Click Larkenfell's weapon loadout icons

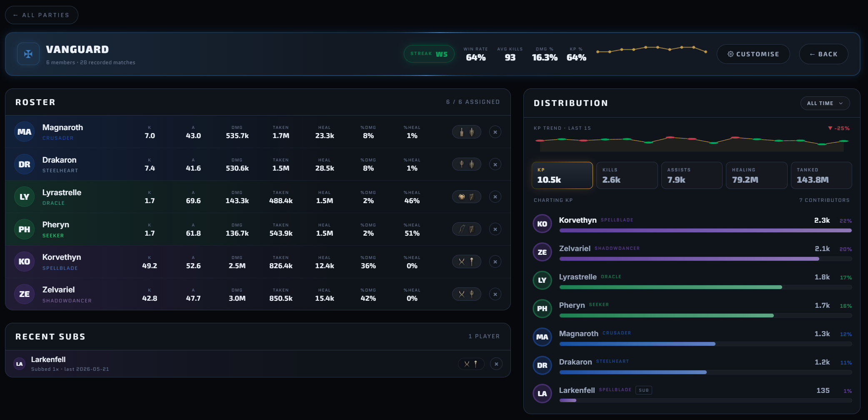point(471,364)
